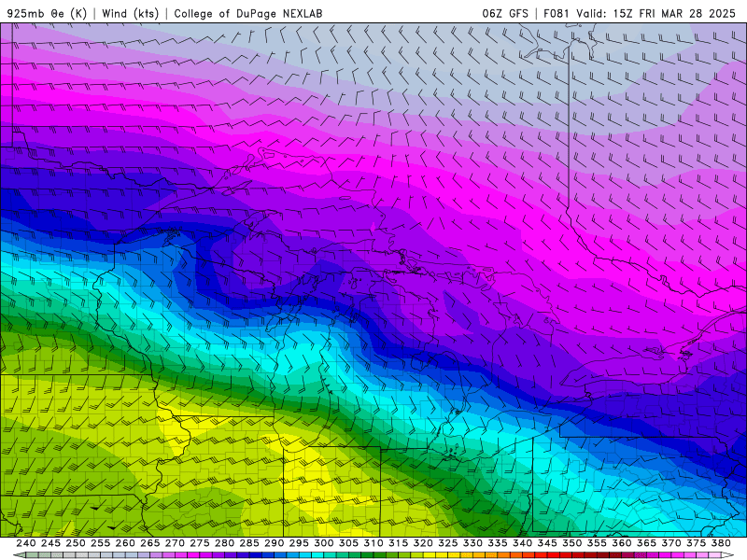Screen dimensions: 747x560
Task: Select the 250 color scale label
Action: click(76, 543)
